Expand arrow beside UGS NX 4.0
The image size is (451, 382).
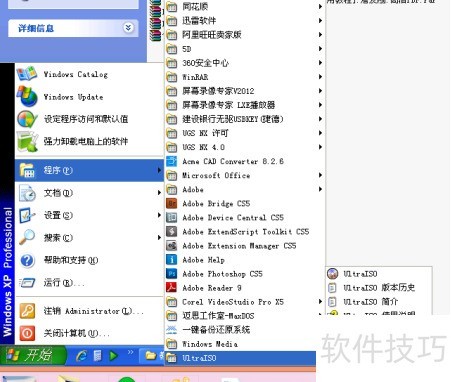click(320, 147)
